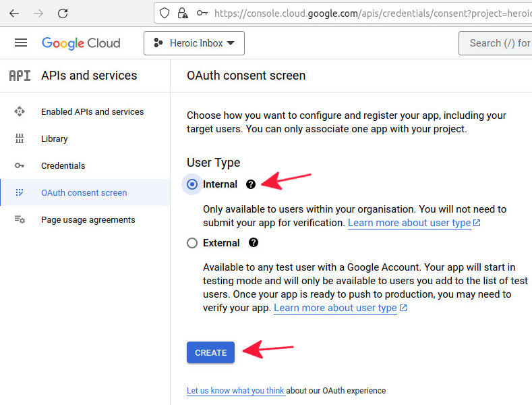Open the Library page
Viewport: 532px width, 405px height.
(85, 138)
